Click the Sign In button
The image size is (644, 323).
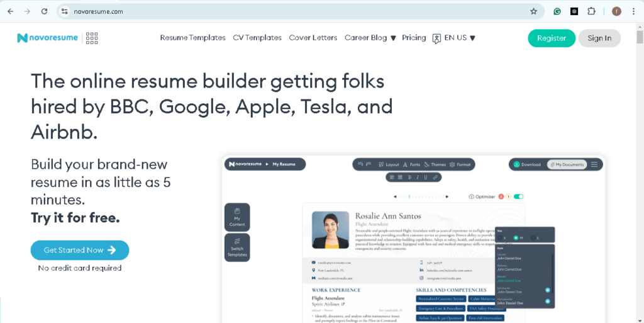coord(599,38)
